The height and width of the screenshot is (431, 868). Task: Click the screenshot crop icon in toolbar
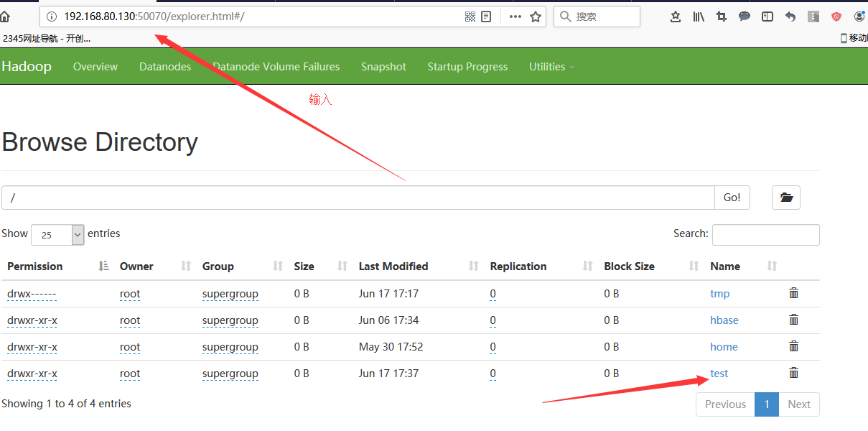coord(722,17)
